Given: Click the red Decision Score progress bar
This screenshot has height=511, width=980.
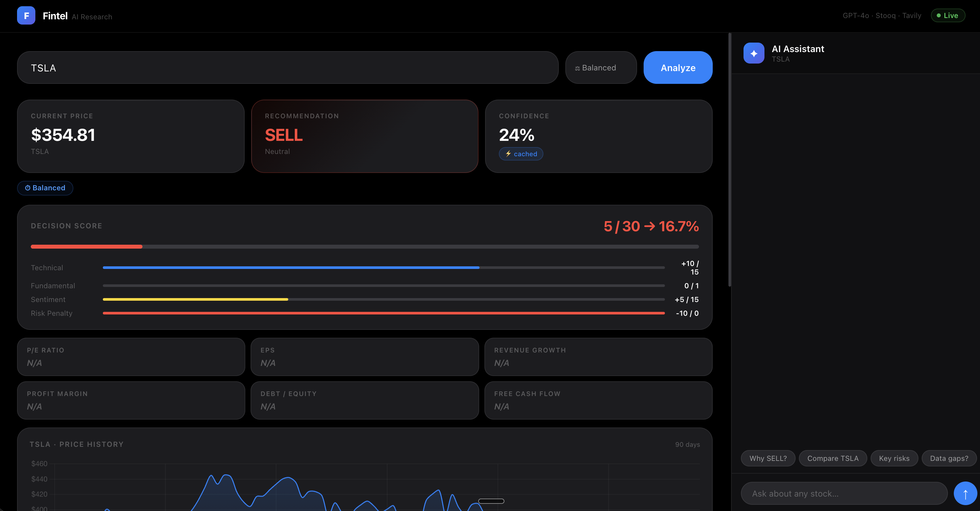Looking at the screenshot, I should [86, 247].
